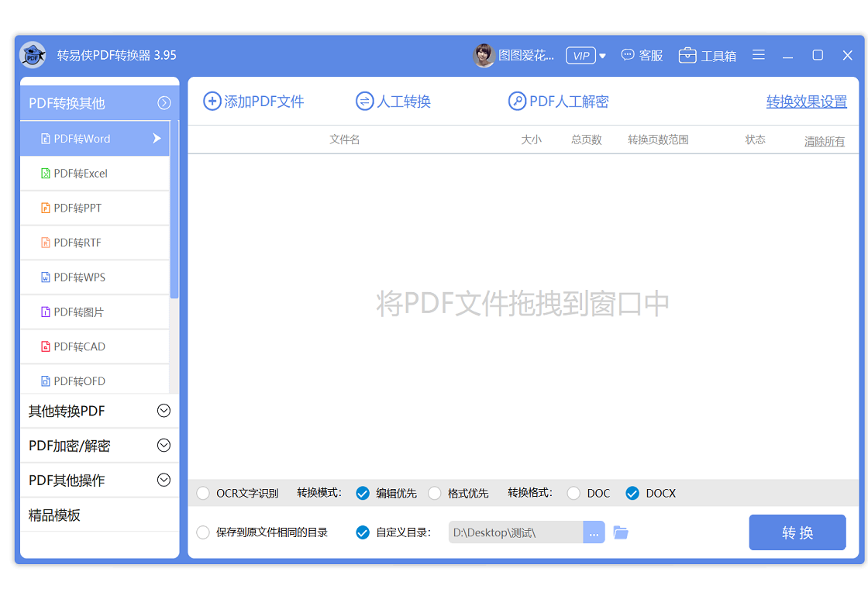Click the 添加PDF文件 button label
Viewport: 868px width, 589px height.
point(264,102)
